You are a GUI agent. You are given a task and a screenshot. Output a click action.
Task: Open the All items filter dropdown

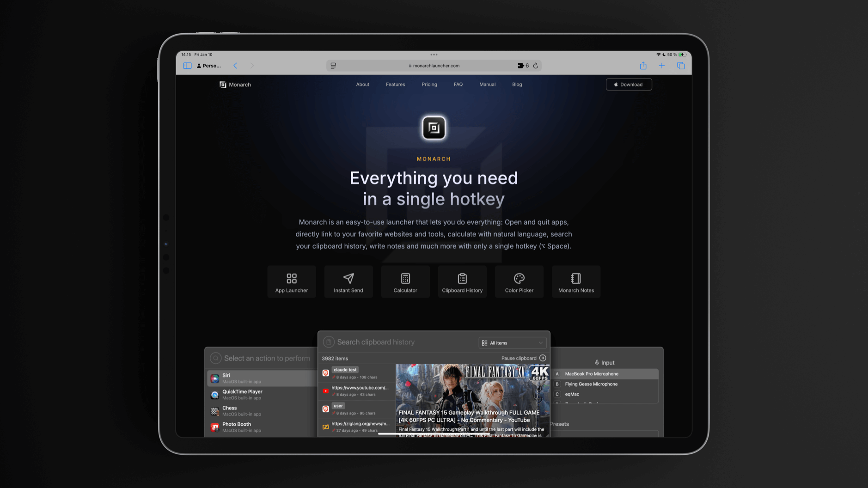pyautogui.click(x=513, y=343)
